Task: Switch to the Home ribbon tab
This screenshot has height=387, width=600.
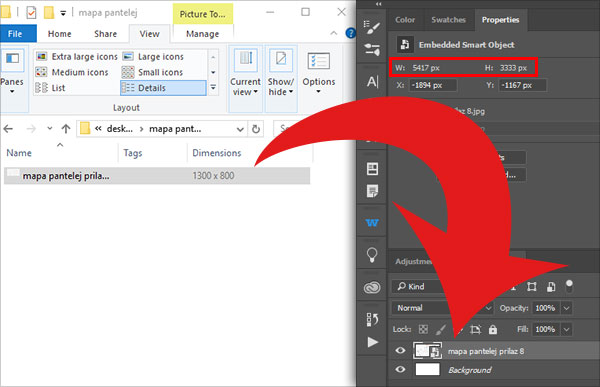Action: 59,34
